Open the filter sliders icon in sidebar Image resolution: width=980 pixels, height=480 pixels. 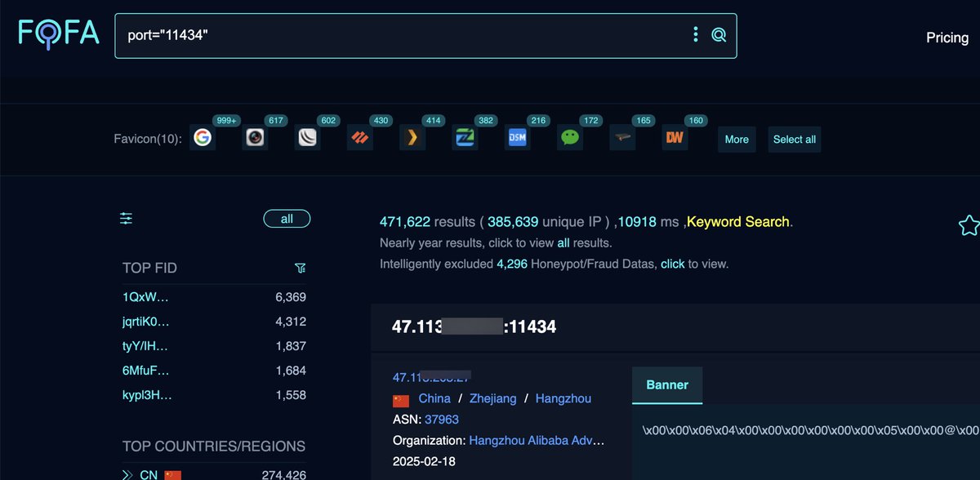tap(126, 219)
